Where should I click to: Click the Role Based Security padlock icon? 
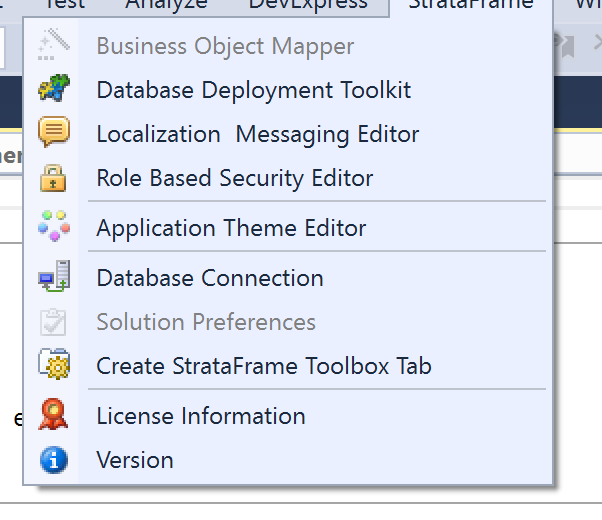tap(52, 178)
